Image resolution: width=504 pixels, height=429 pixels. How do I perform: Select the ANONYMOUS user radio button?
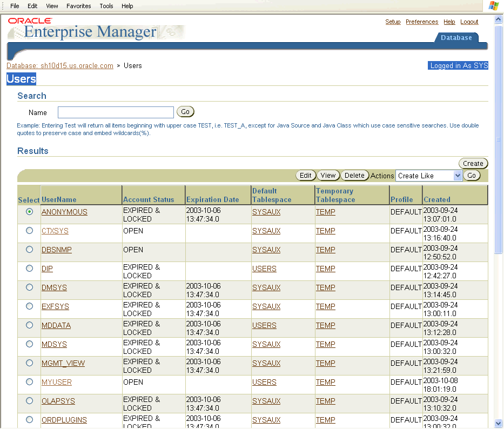29,212
